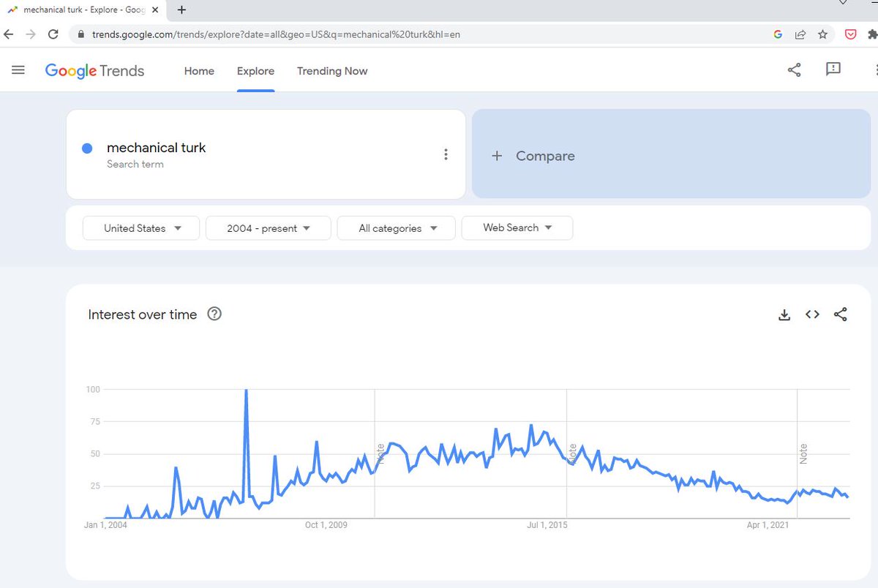Click the Jan 1, 2004 axis label
The height and width of the screenshot is (588, 878).
tap(105, 525)
